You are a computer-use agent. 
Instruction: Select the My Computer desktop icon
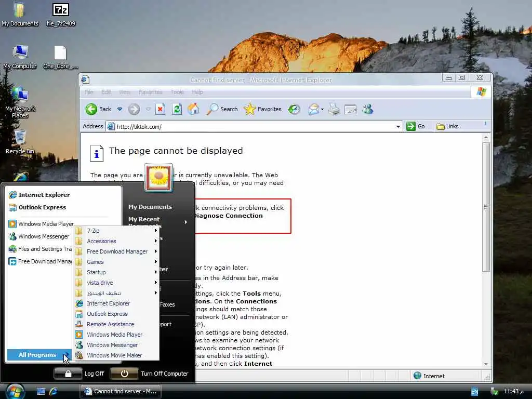20,57
